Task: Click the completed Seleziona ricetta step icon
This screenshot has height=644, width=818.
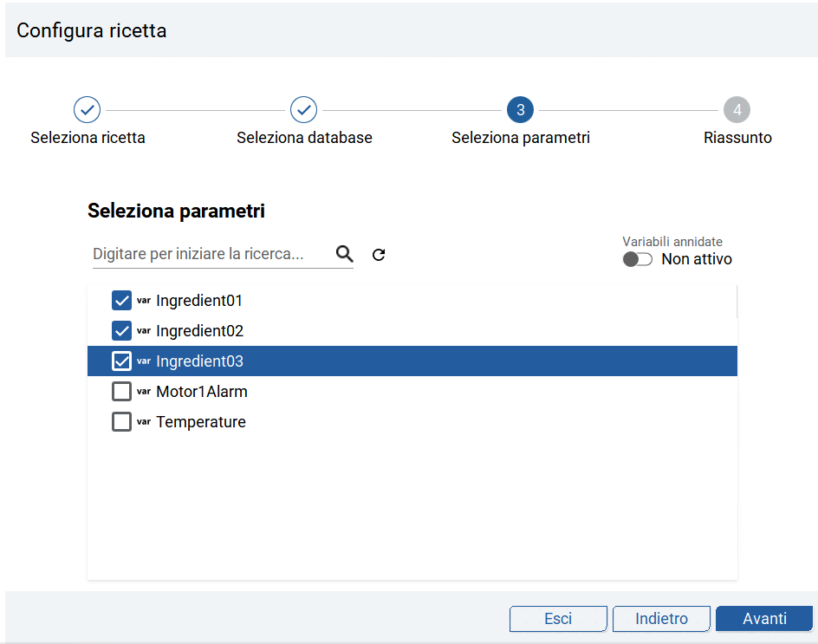Action: click(x=88, y=109)
